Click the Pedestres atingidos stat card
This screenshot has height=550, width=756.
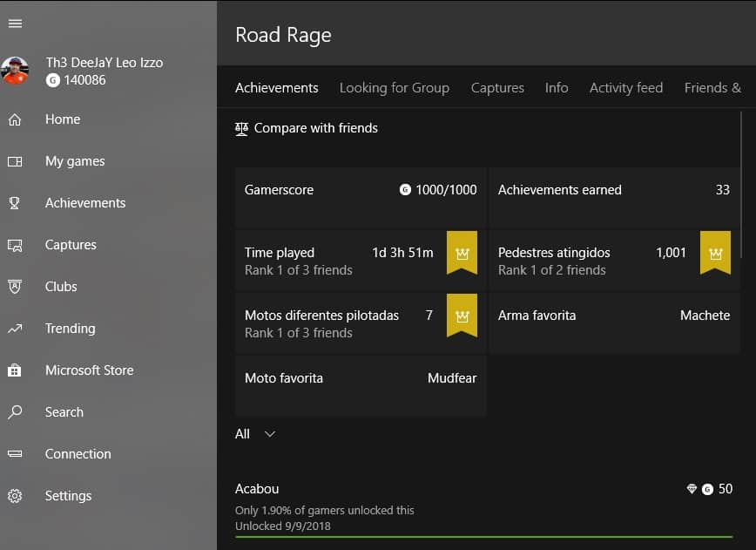tap(614, 261)
